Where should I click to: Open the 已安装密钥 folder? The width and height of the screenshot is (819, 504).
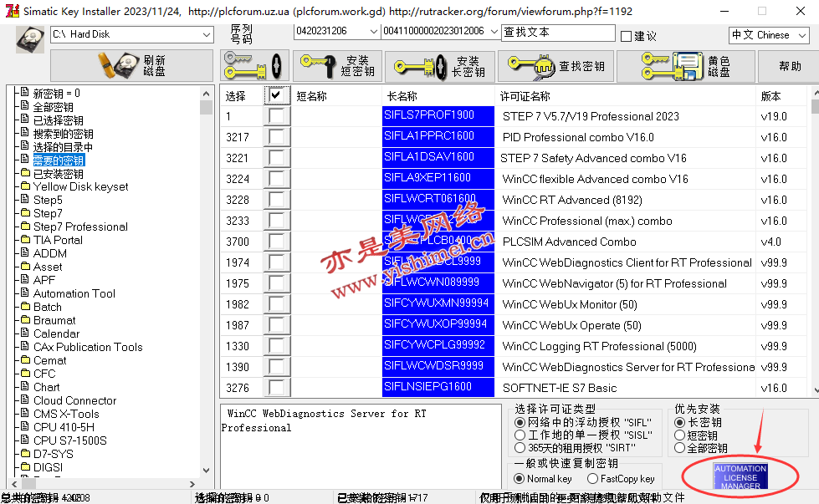[x=58, y=174]
